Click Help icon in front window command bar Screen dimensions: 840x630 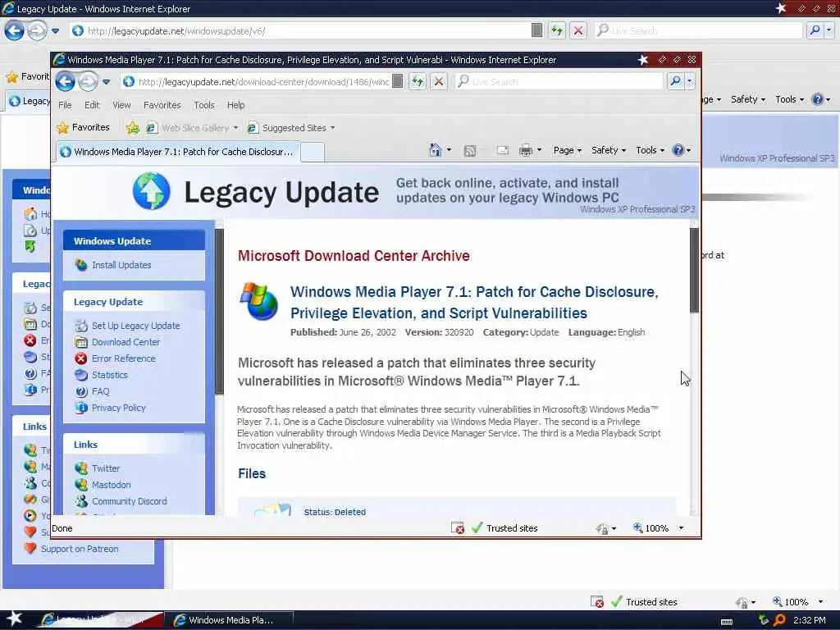pyautogui.click(x=678, y=151)
